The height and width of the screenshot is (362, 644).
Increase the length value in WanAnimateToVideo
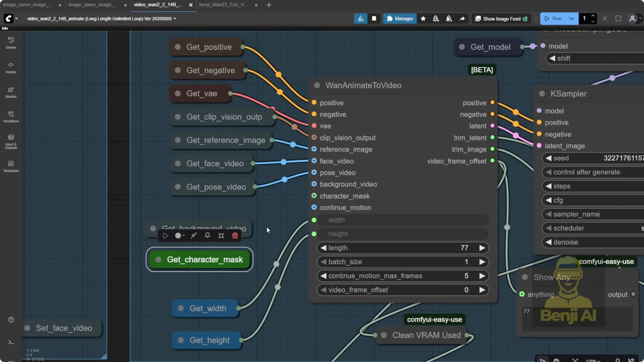pos(482,248)
